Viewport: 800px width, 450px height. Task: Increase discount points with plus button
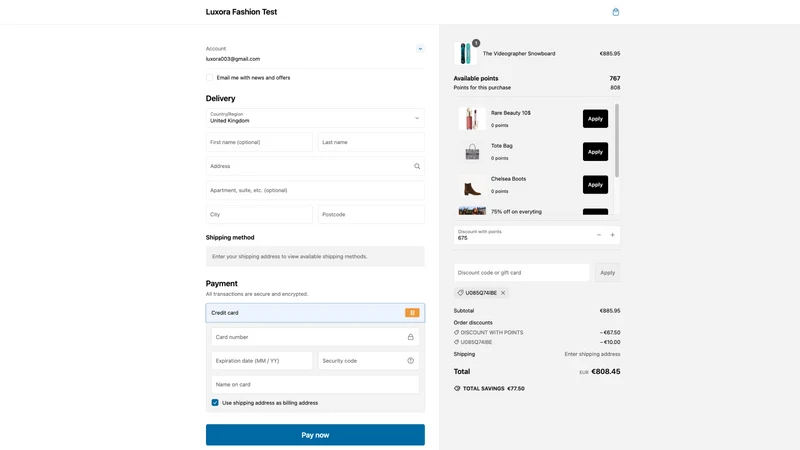pyautogui.click(x=612, y=235)
